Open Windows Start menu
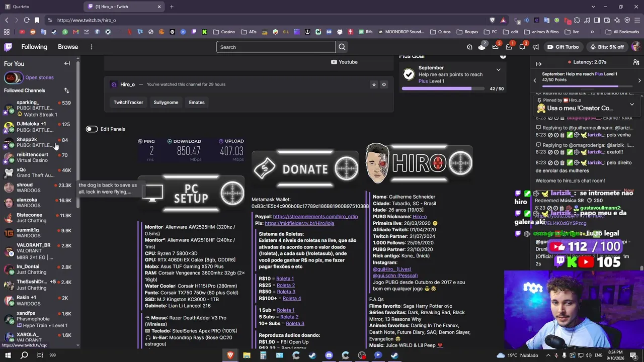 pos(8,355)
